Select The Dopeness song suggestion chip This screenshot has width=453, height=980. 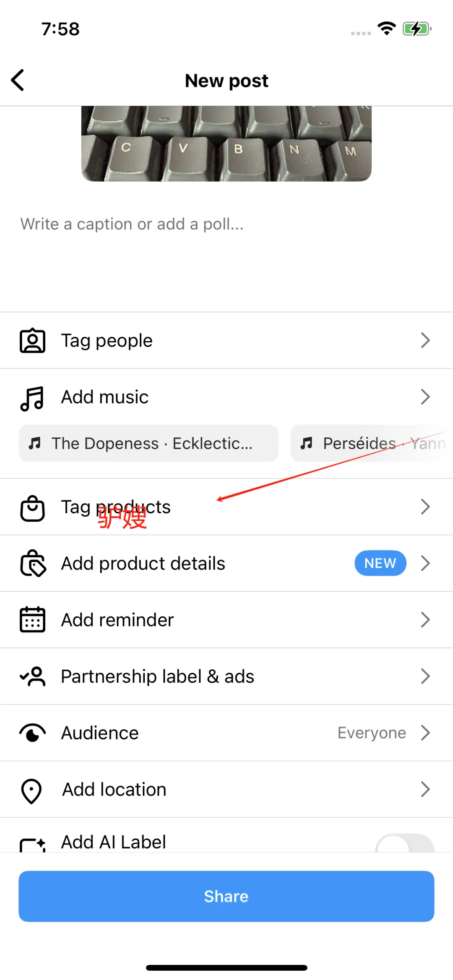point(148,443)
